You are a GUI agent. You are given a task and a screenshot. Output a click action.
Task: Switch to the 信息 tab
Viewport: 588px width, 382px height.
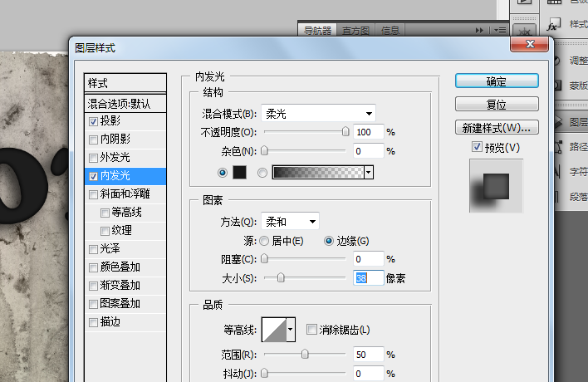[390, 31]
